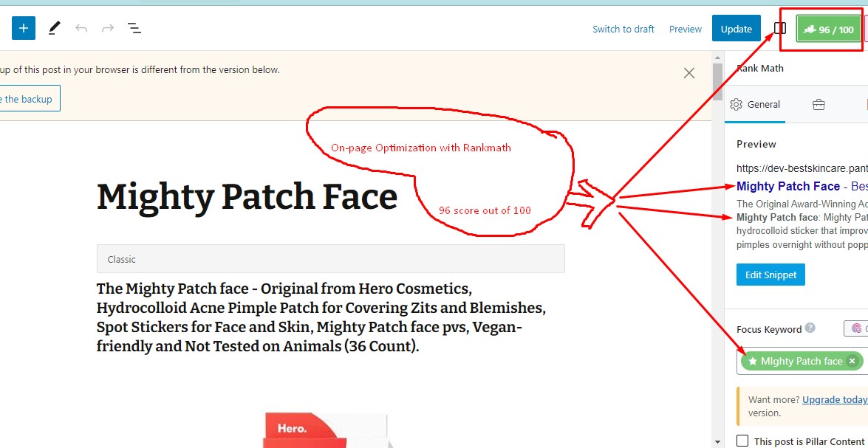This screenshot has width=868, height=448.
Task: Check This post is Pillar Content
Action: 743,441
